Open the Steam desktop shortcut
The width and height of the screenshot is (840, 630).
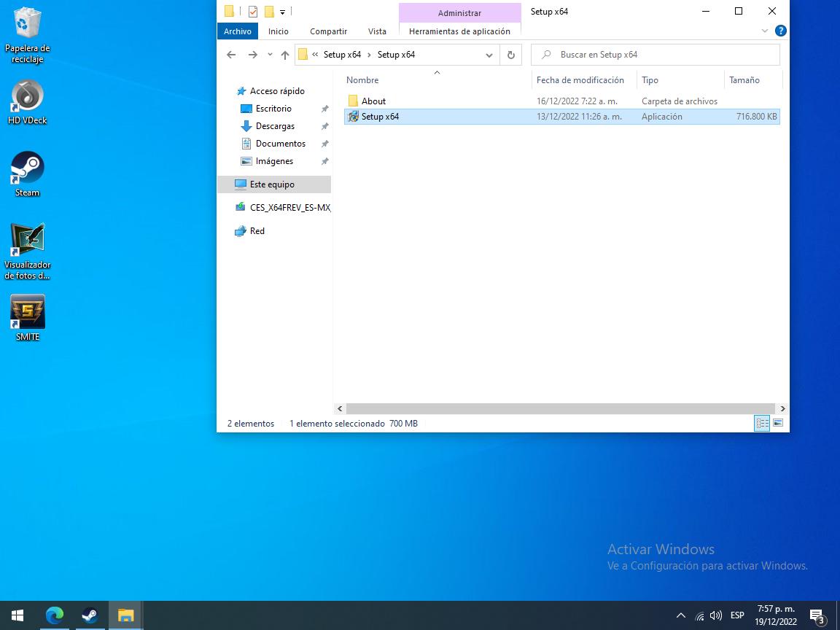[x=28, y=168]
